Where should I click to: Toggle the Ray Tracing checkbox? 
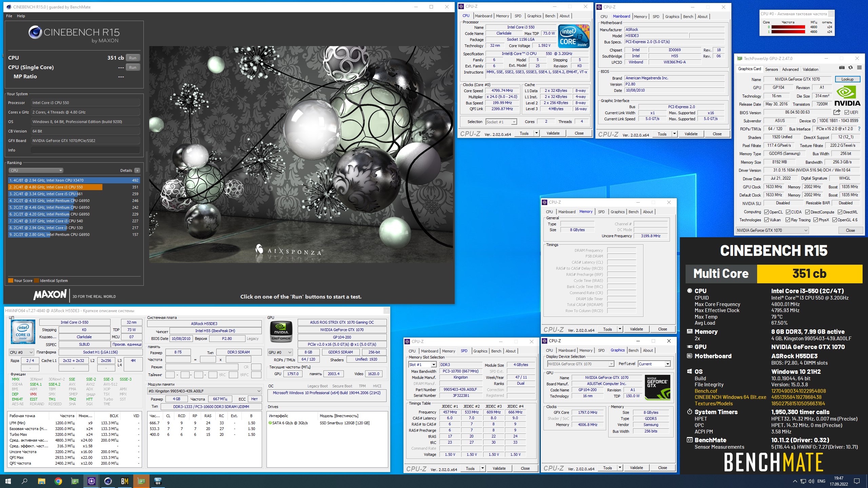[x=788, y=220]
